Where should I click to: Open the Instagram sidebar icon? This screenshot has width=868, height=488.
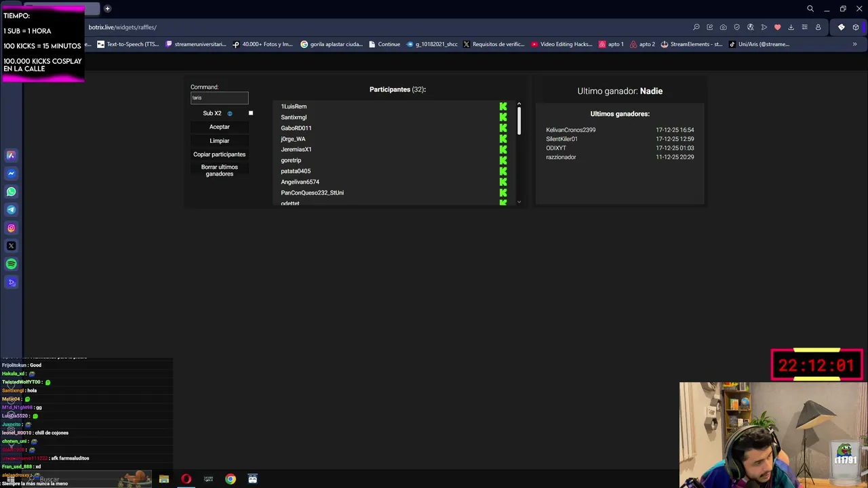pyautogui.click(x=11, y=228)
